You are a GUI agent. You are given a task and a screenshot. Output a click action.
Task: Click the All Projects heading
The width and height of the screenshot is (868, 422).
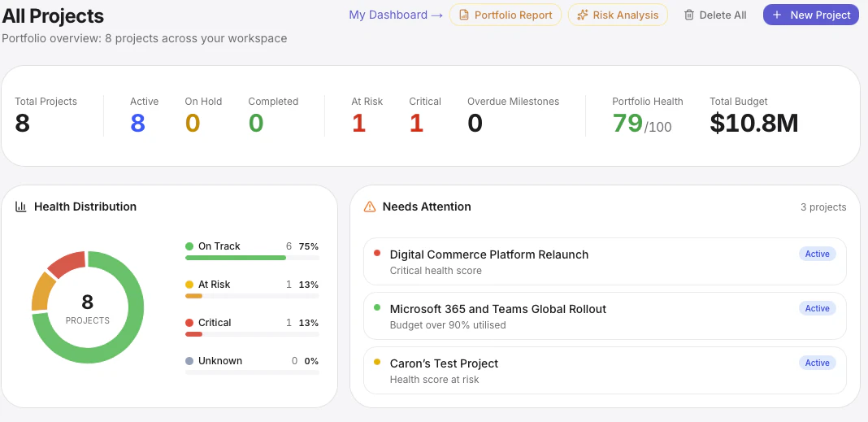53,15
